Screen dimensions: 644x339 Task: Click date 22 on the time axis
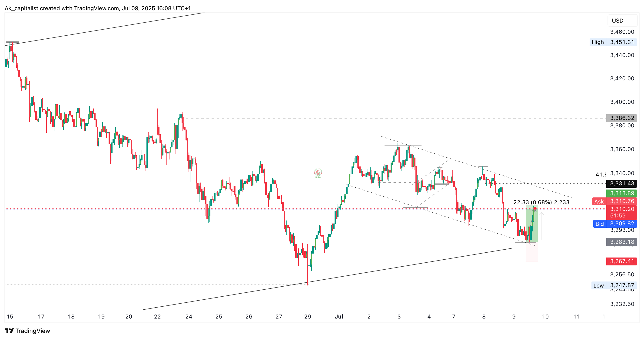click(x=157, y=316)
